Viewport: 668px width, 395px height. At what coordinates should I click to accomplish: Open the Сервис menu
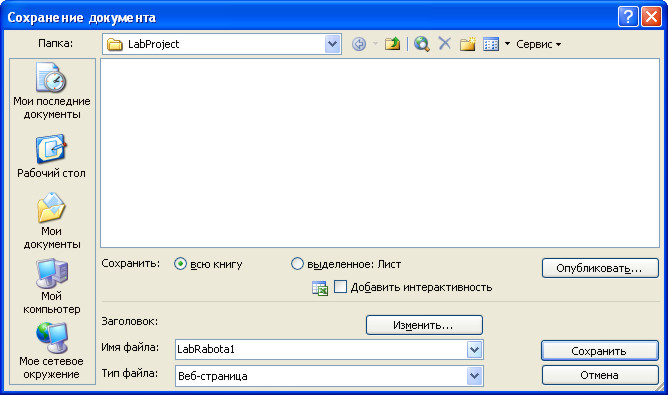538,44
